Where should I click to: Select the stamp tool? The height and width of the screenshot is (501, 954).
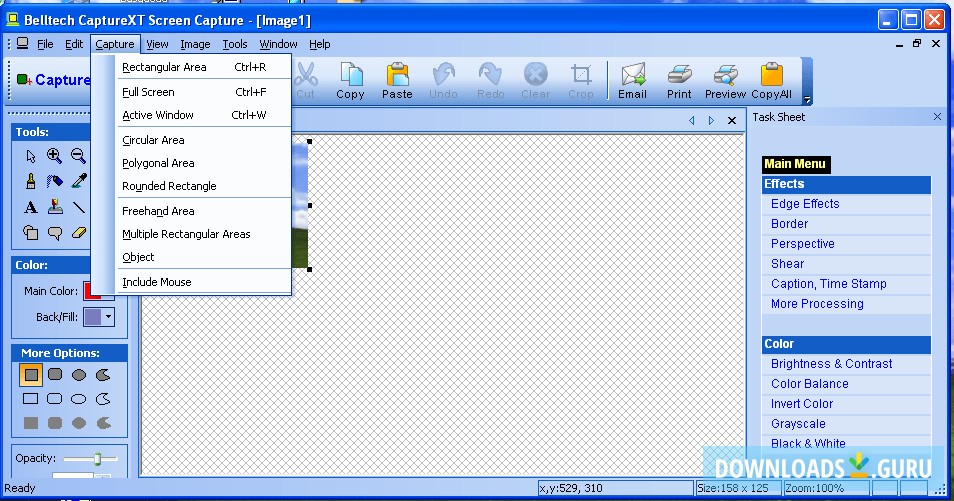coord(55,207)
